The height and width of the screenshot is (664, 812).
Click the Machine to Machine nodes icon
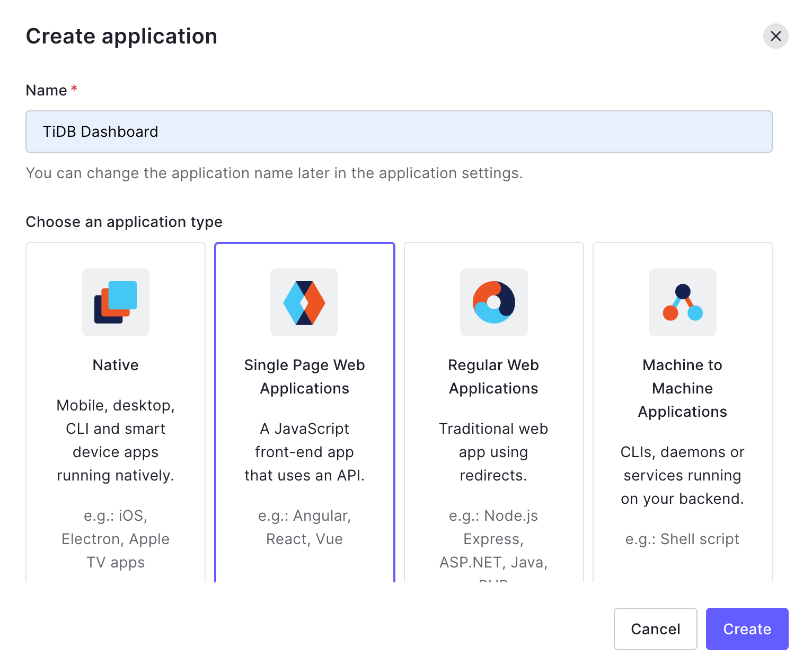pos(682,302)
